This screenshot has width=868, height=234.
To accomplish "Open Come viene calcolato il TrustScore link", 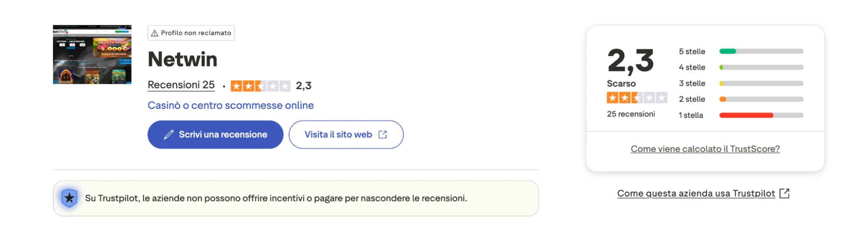I will point(705,149).
